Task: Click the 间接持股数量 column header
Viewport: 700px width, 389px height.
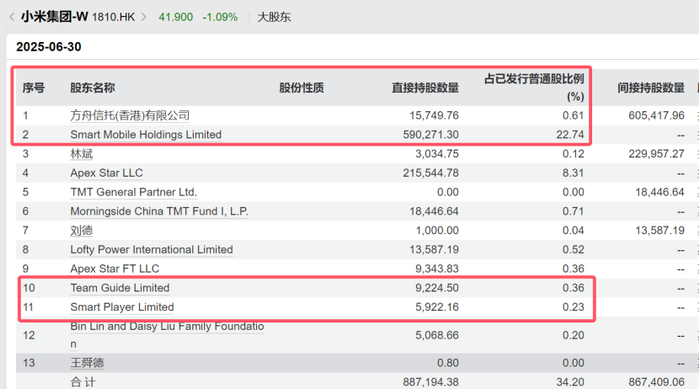Action: 651,88
